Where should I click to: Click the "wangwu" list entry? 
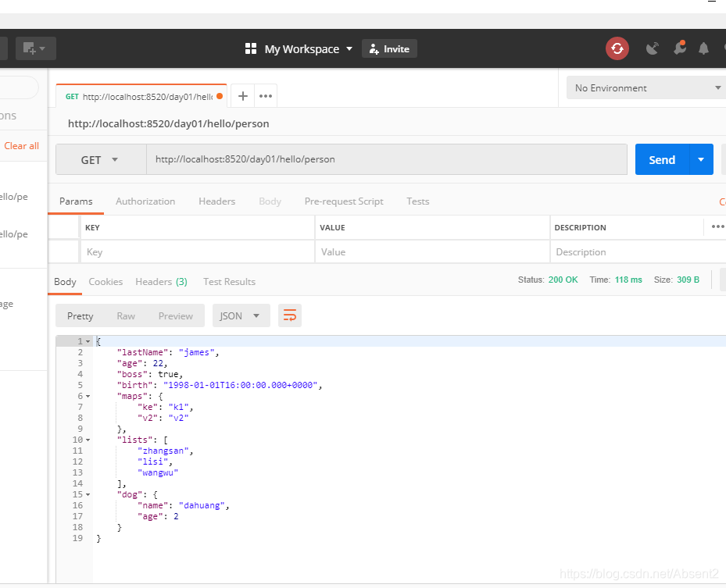[158, 472]
